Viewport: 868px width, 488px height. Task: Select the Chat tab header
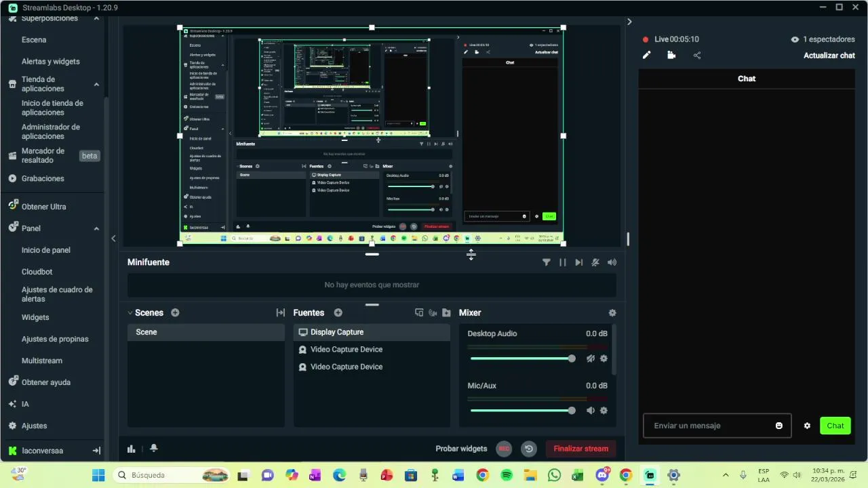(747, 79)
